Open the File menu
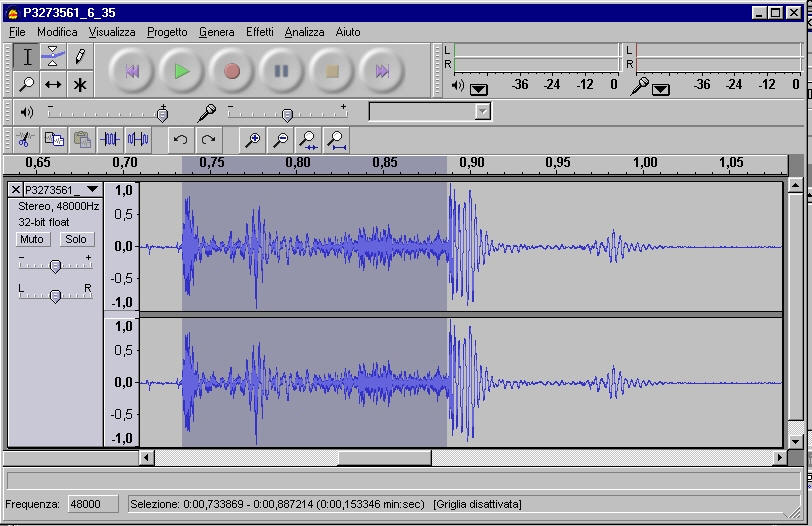812x526 pixels. point(17,32)
